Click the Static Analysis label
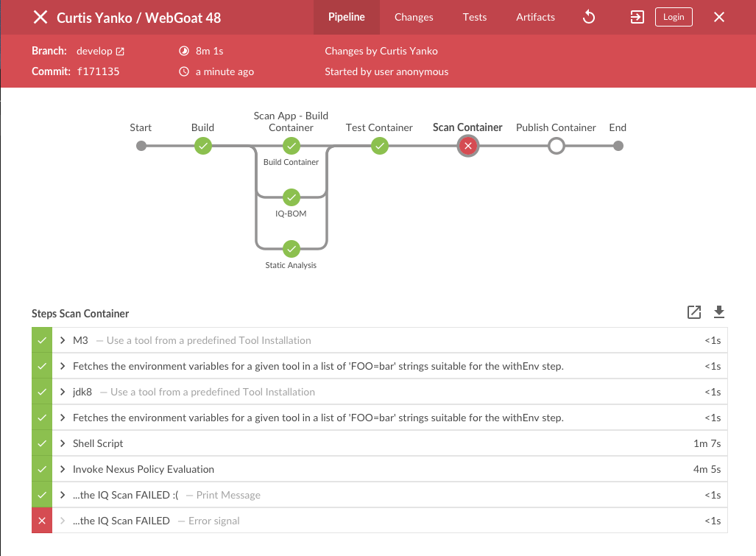 (291, 265)
